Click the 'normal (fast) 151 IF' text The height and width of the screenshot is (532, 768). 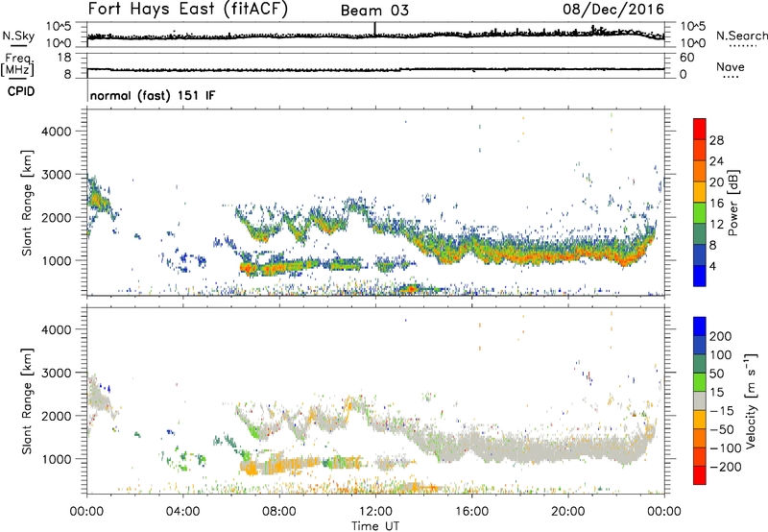point(153,95)
